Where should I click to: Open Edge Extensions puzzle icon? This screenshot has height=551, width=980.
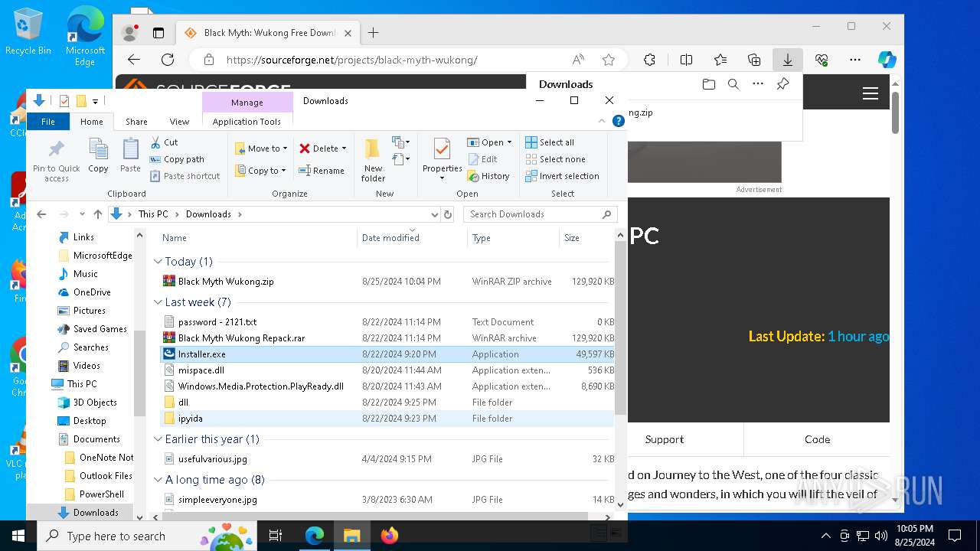click(x=650, y=60)
